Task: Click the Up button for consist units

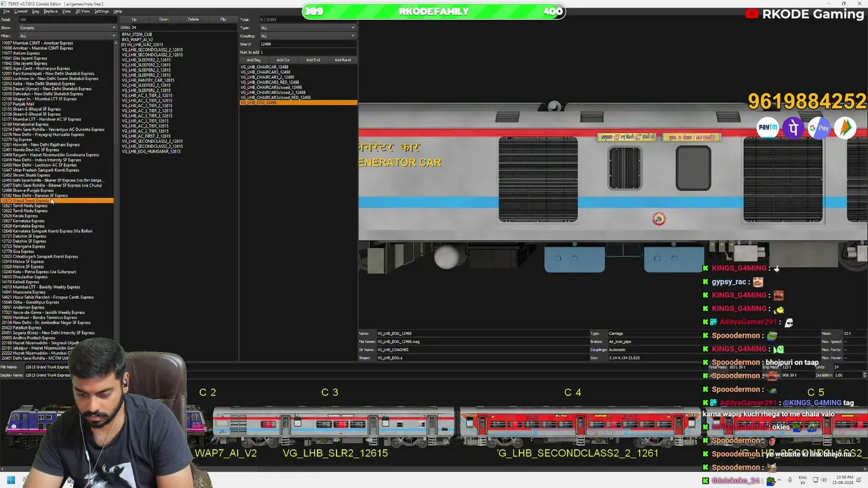Action: pos(134,20)
